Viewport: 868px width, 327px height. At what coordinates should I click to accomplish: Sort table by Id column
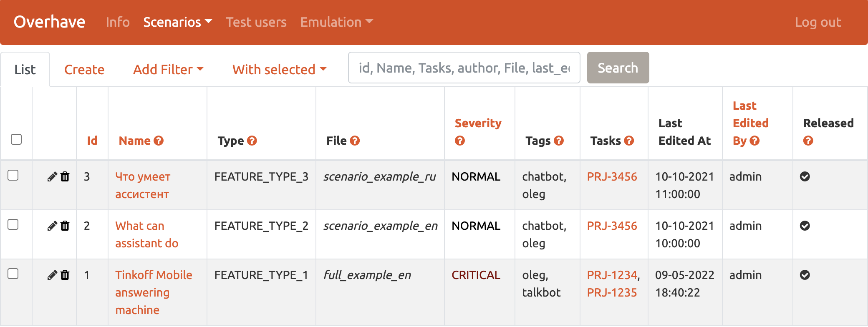coord(92,141)
